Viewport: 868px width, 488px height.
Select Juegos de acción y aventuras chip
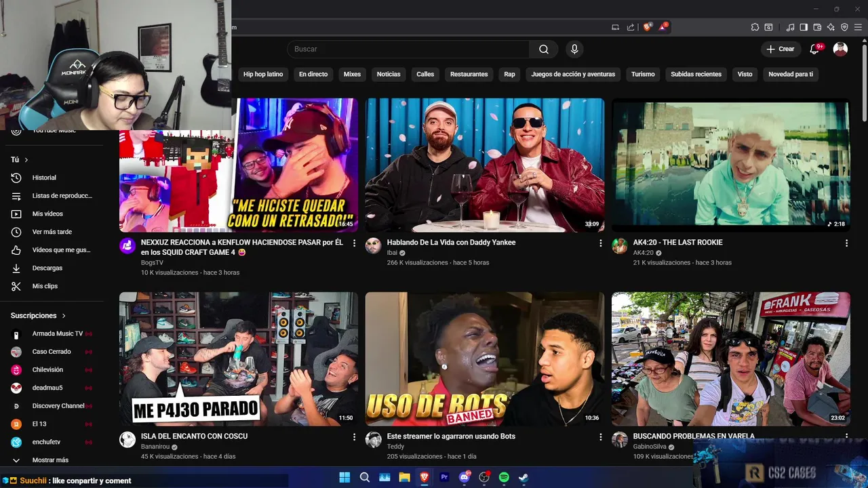(573, 74)
